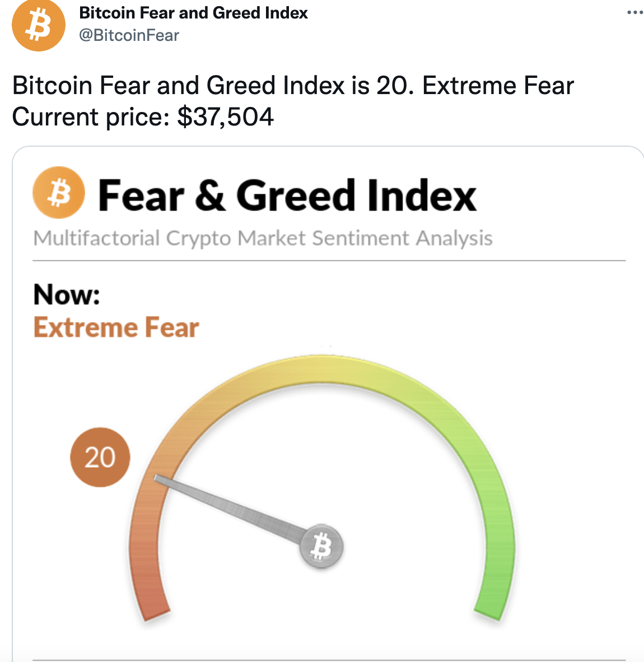This screenshot has height=662, width=644.
Task: Open the embedded Fear & Greed image card
Action: 328,404
